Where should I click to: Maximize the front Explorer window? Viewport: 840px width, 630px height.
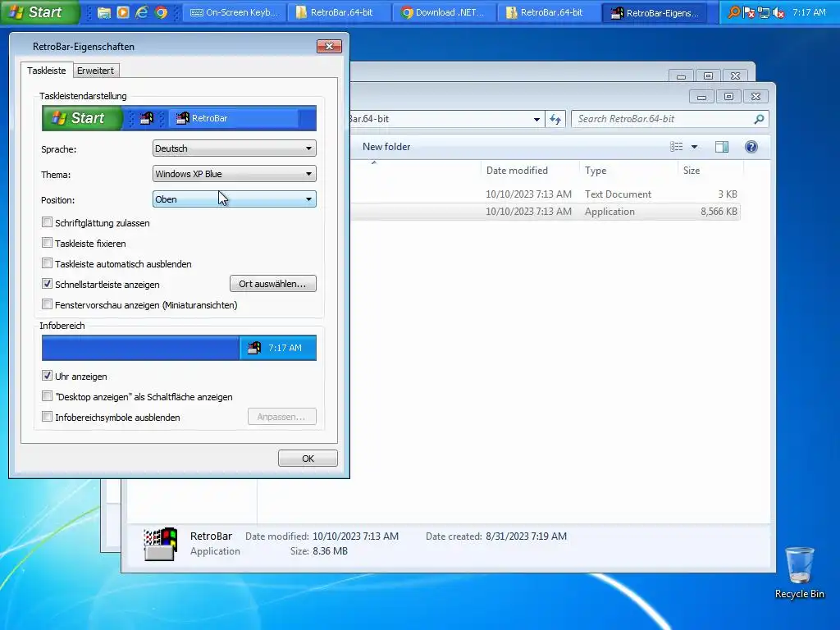point(728,97)
